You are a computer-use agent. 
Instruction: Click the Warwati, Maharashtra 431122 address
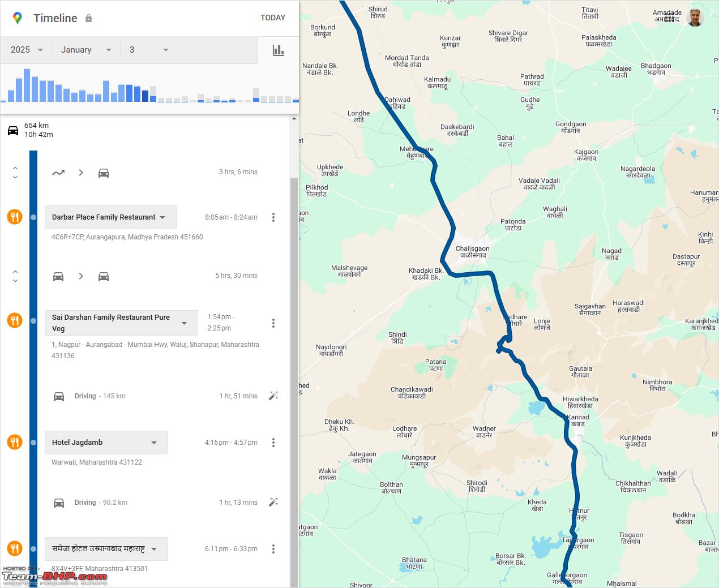[97, 462]
